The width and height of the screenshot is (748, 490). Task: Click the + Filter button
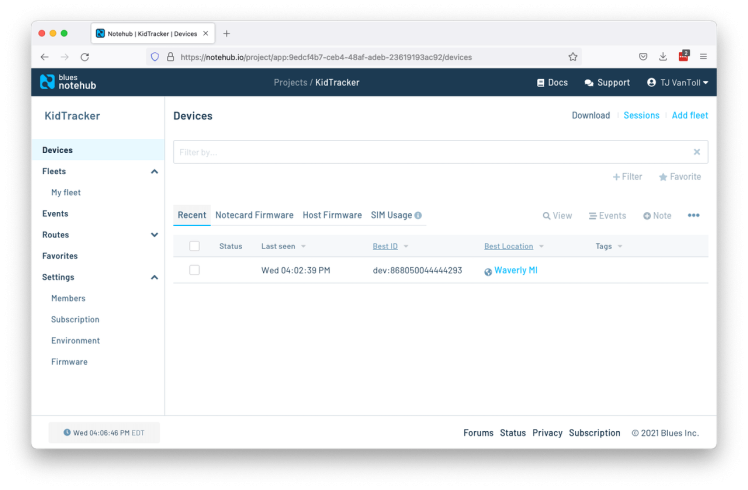[x=627, y=177]
